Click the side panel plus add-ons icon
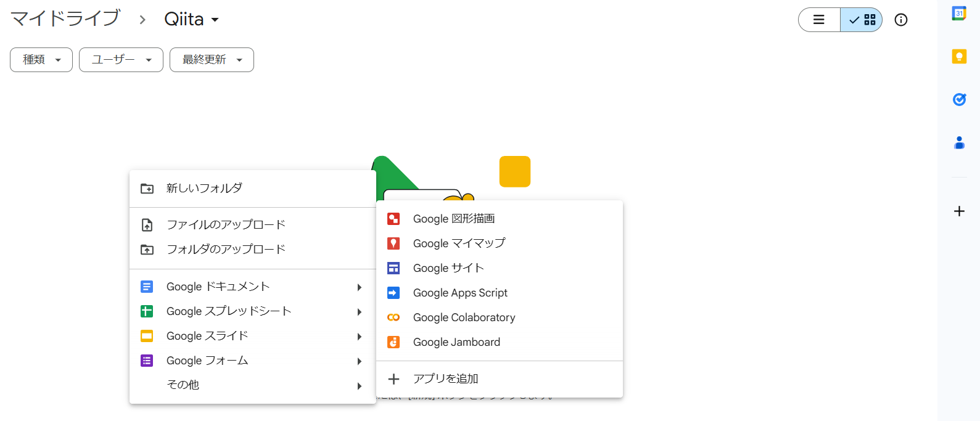980x421 pixels. point(959,211)
